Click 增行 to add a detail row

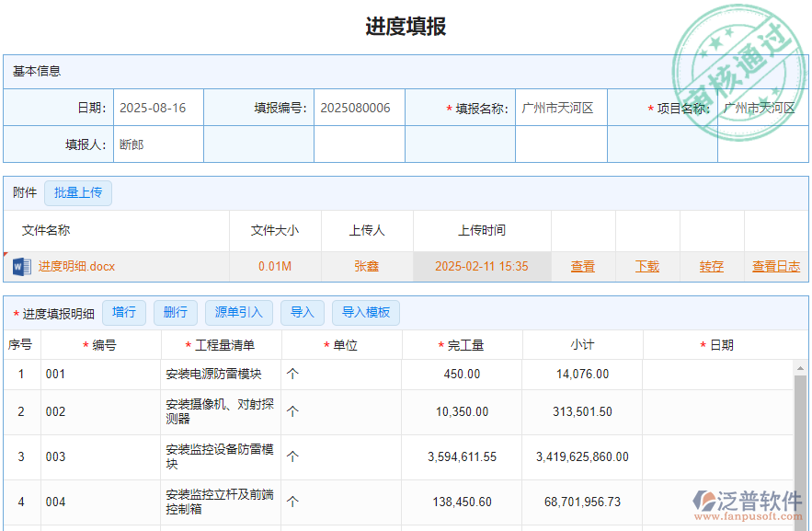[x=124, y=312]
